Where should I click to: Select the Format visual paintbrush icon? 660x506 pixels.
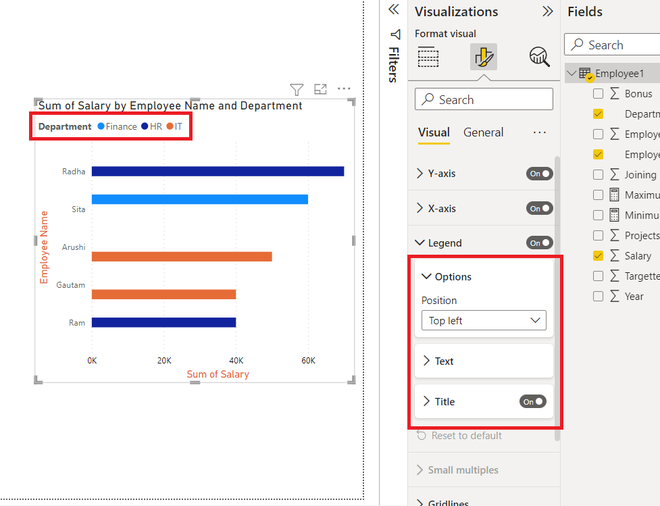[x=484, y=56]
